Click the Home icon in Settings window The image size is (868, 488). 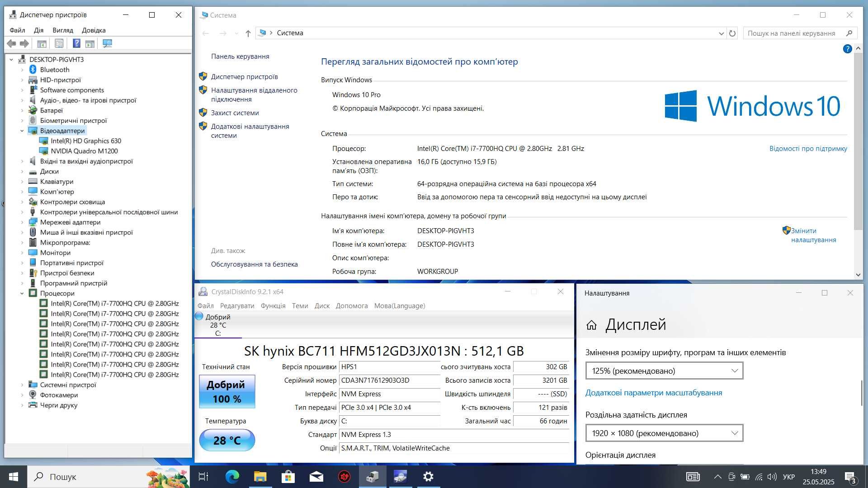point(591,325)
